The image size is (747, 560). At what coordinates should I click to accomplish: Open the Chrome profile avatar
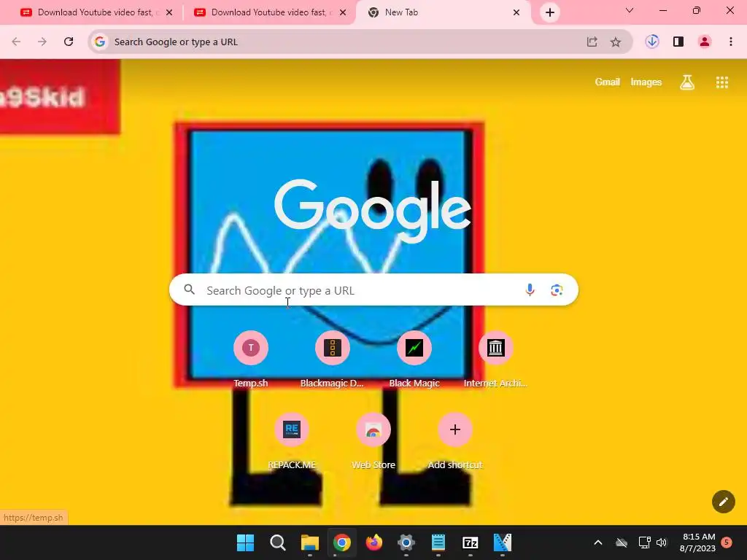click(705, 42)
